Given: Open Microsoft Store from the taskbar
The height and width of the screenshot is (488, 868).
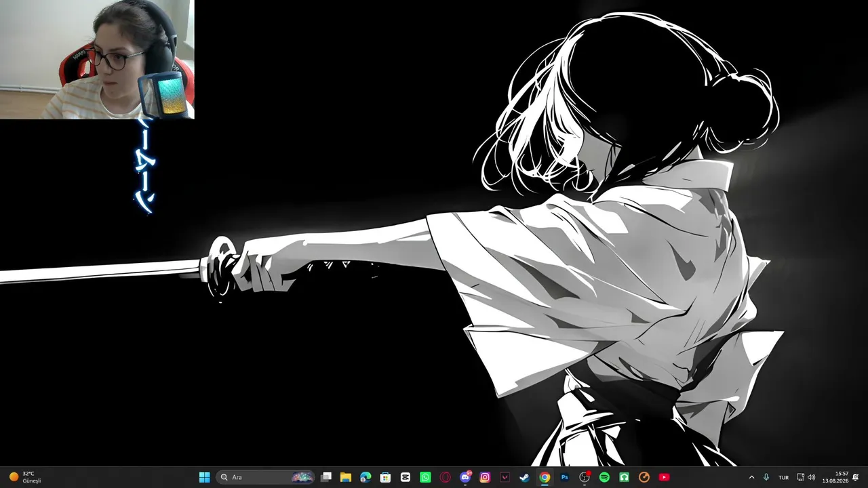Looking at the screenshot, I should [x=385, y=477].
